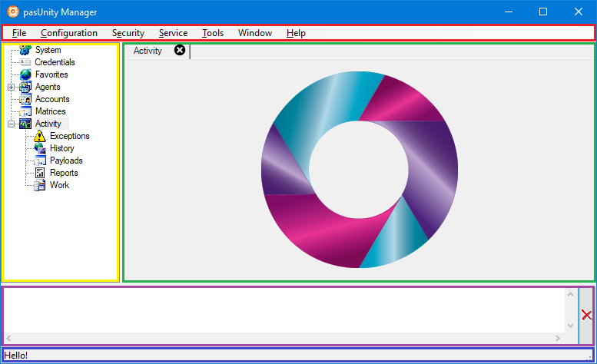Click inside the empty log text area
Viewport: 597px width, 364px height.
pos(284,310)
